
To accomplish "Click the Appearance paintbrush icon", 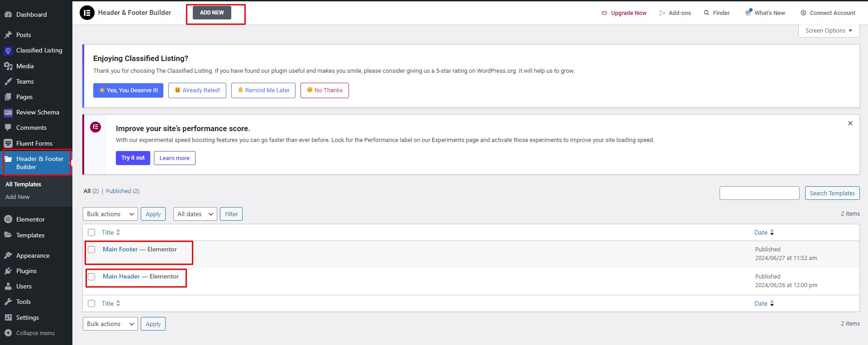I will [8, 255].
